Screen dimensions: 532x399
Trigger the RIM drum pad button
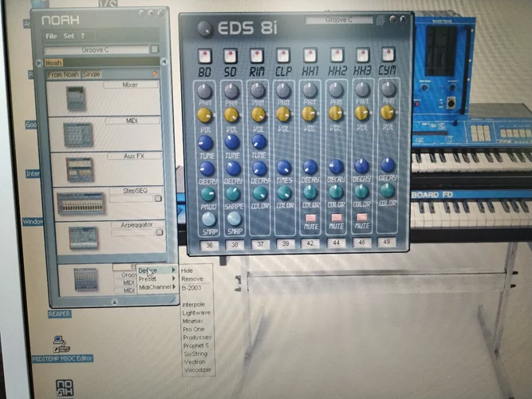(x=257, y=56)
